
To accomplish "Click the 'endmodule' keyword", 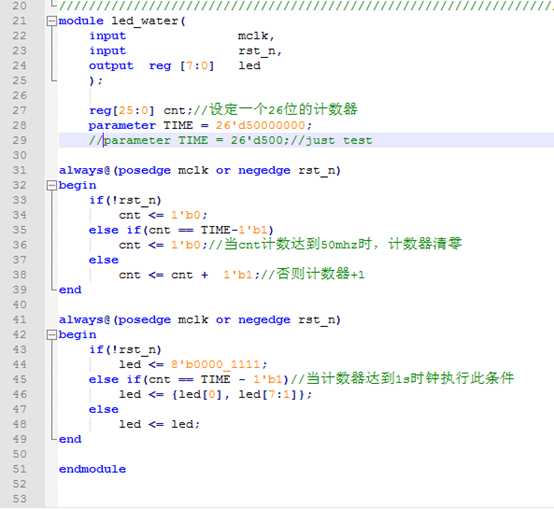I will click(92, 469).
